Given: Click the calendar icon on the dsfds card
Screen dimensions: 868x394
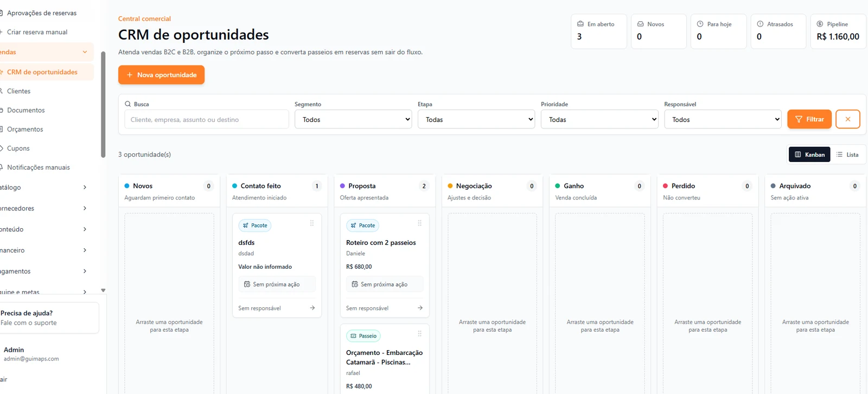Looking at the screenshot, I should [247, 284].
